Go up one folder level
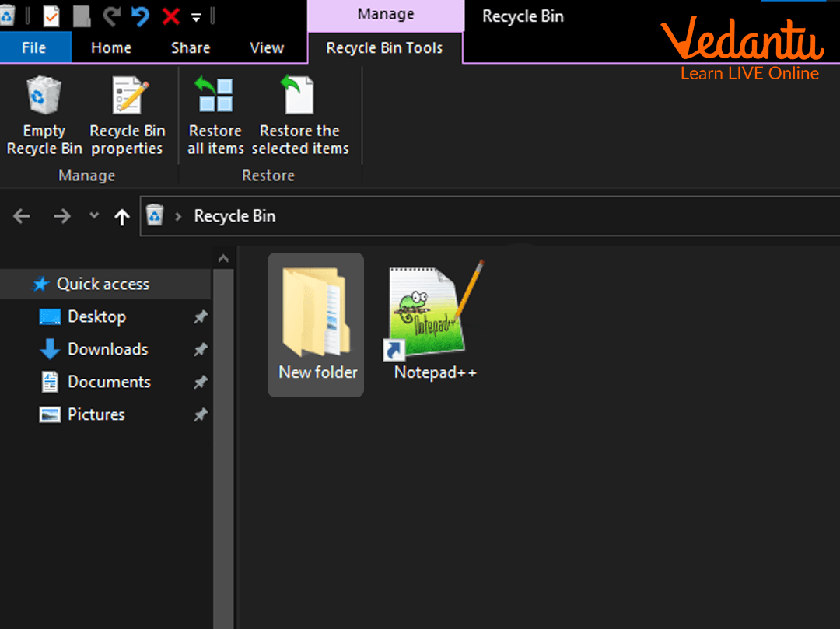840x629 pixels. (x=121, y=217)
